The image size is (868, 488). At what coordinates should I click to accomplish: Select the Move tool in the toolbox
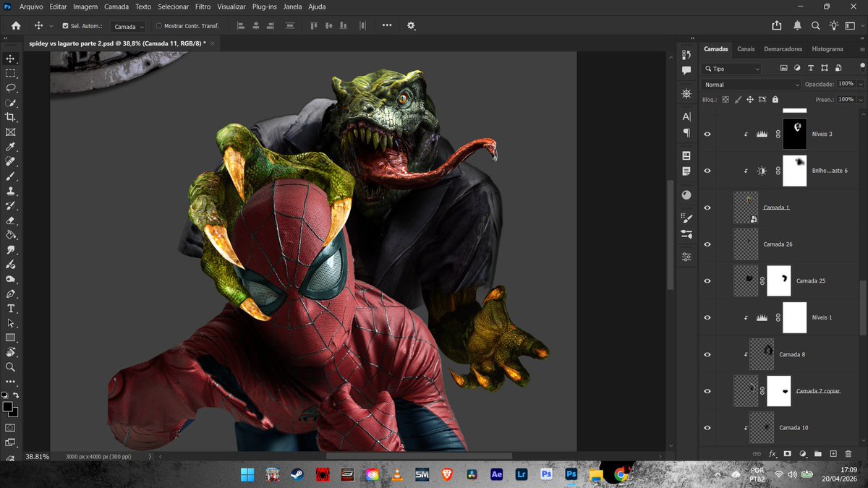pos(10,59)
